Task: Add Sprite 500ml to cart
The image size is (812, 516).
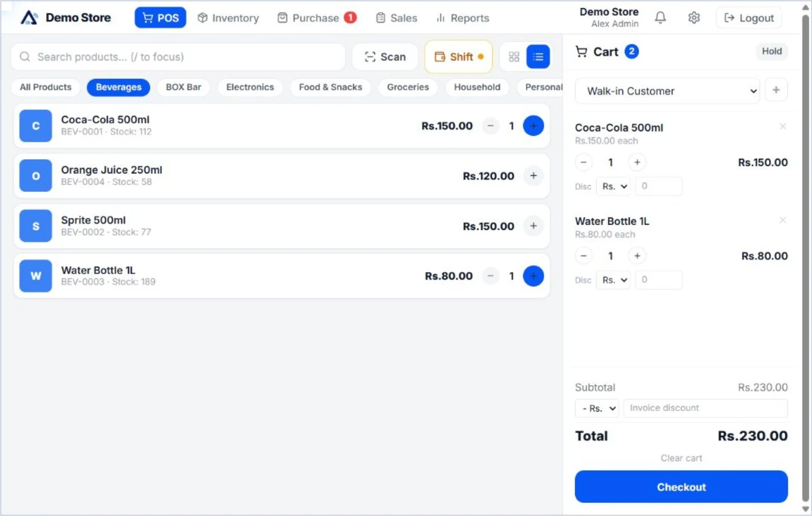Action: pos(533,226)
